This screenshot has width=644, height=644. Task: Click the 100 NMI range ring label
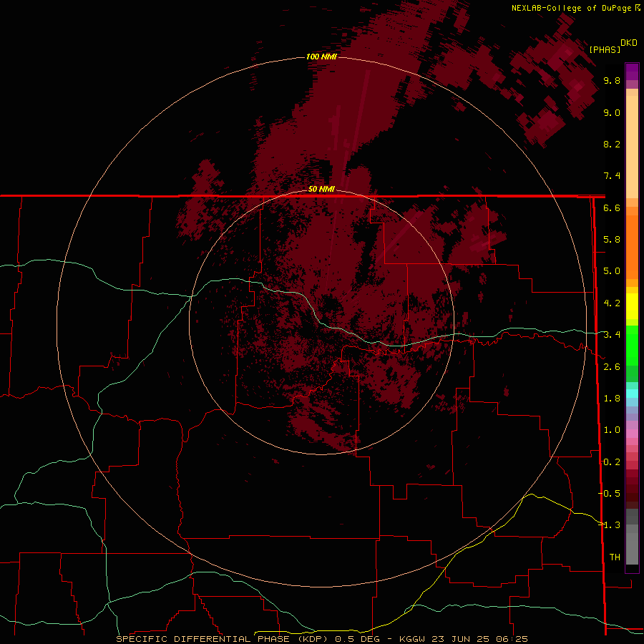pyautogui.click(x=321, y=57)
